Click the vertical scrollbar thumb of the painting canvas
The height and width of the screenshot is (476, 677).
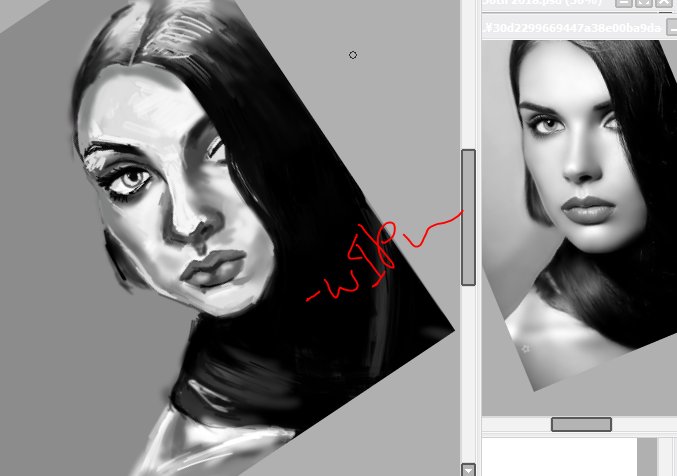(468, 217)
